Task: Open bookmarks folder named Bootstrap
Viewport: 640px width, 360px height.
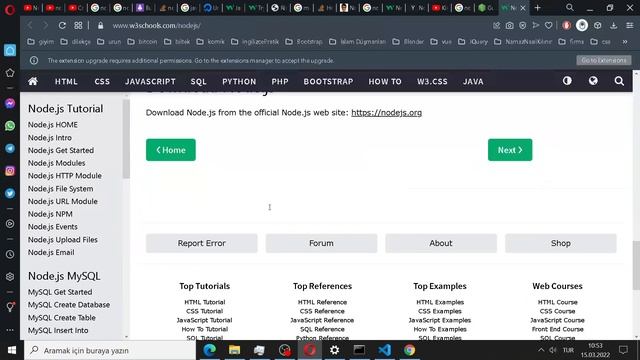Action: pos(304,42)
